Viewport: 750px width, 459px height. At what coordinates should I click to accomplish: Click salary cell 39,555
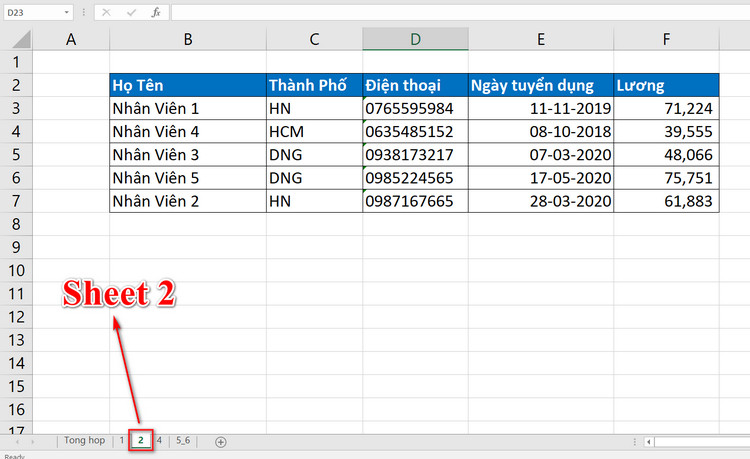pyautogui.click(x=666, y=131)
